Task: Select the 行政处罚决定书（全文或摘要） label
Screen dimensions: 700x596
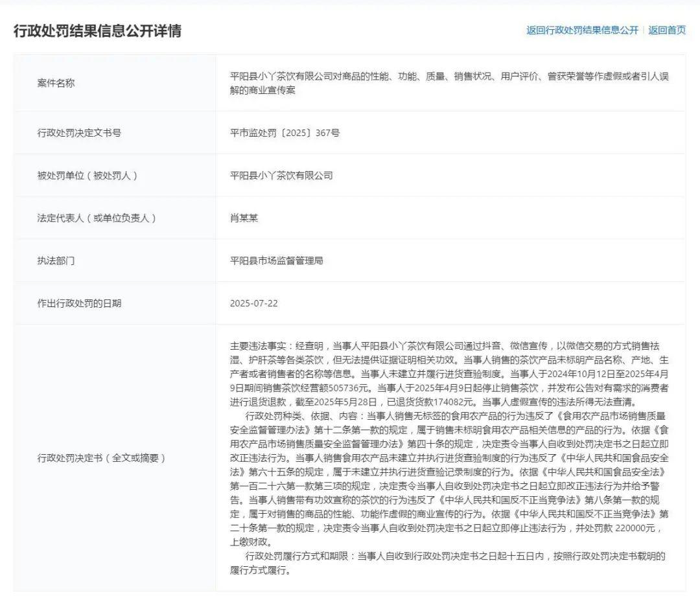Action: tap(102, 458)
